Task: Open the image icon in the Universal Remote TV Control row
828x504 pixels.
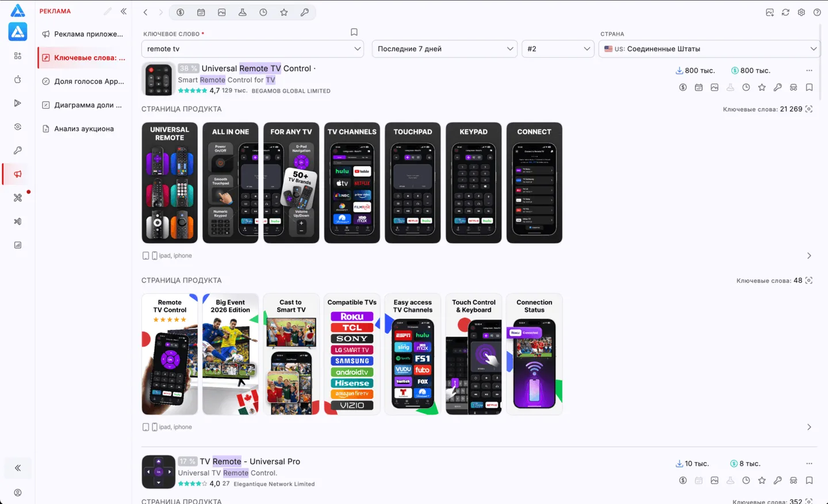Action: point(714,87)
